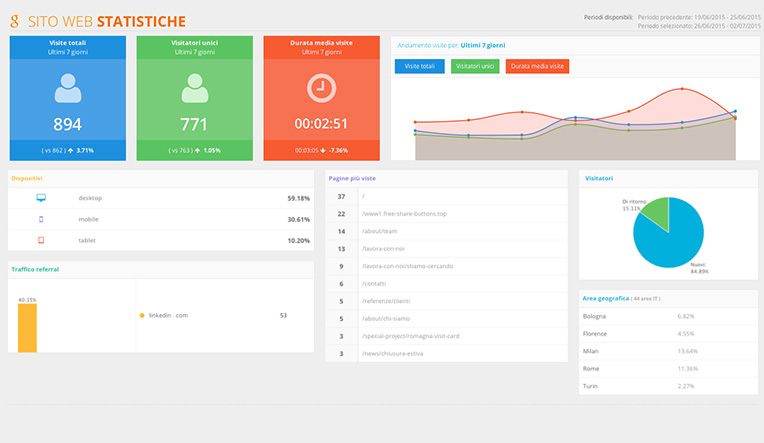
Task: Click the clock icon in Durata media visite
Action: [321, 88]
